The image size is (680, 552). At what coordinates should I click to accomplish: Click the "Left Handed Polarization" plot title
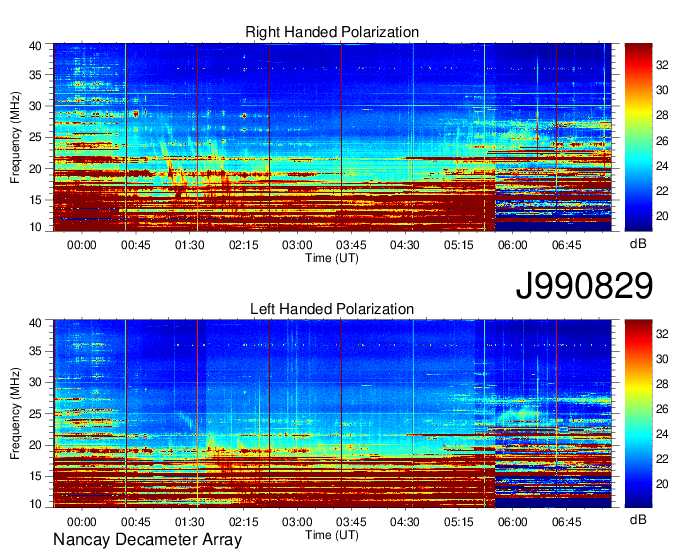(332, 309)
